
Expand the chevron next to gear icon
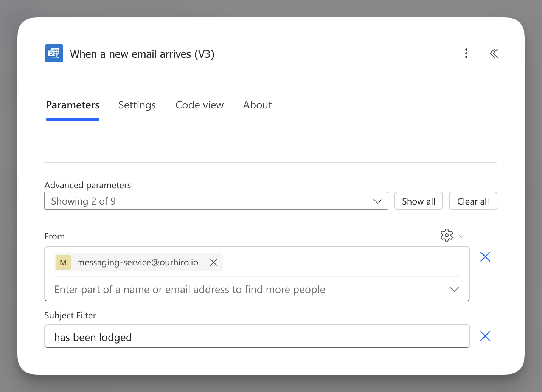[461, 236]
